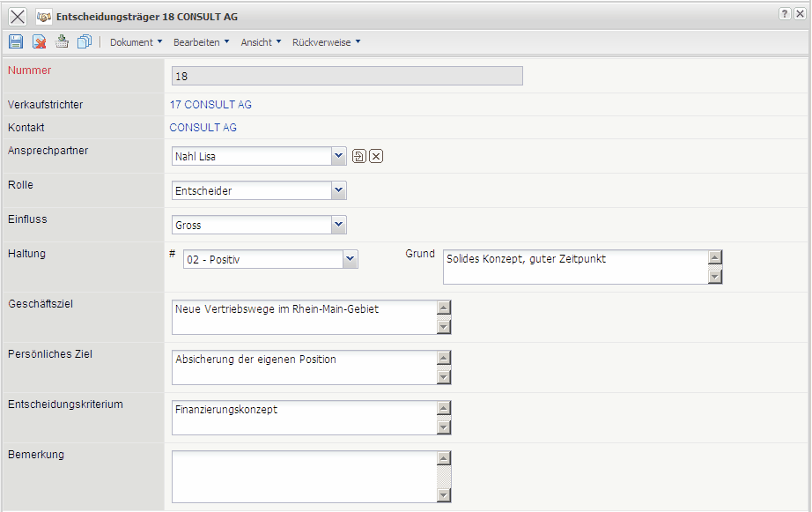Click the large X icon left of title
The width and height of the screenshot is (812, 512).
point(17,16)
